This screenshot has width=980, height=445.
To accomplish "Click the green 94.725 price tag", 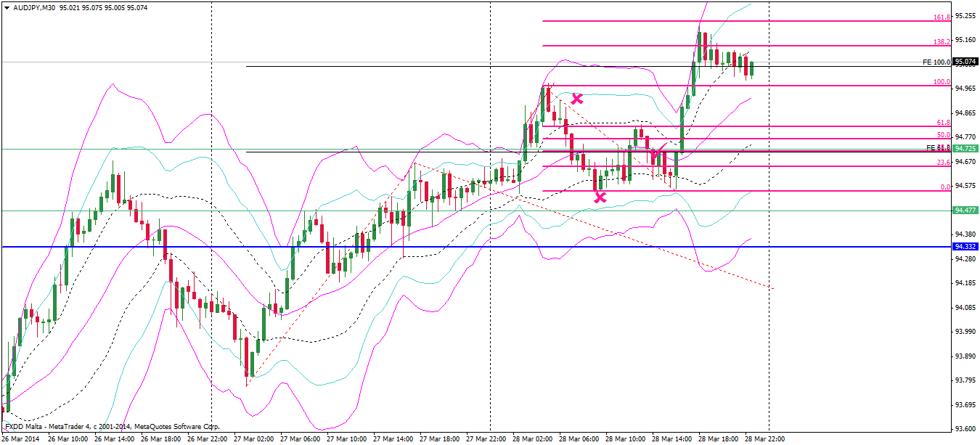I will tap(965, 149).
